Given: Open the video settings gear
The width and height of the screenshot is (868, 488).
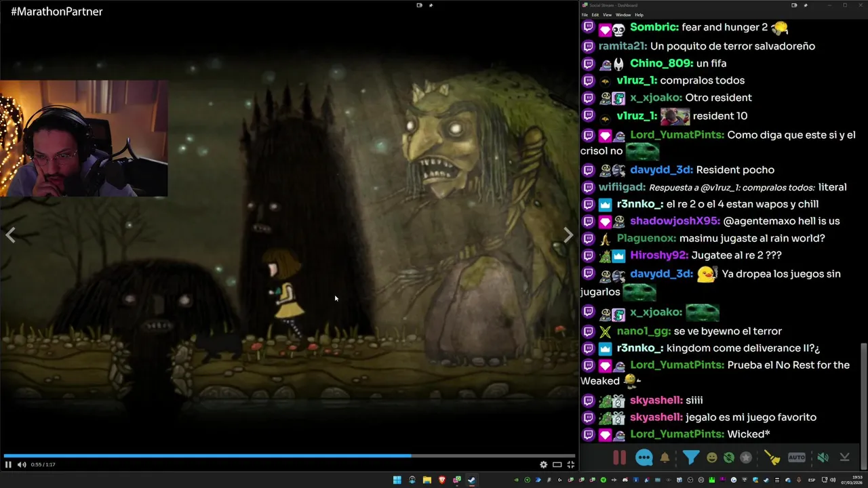Looking at the screenshot, I should point(543,464).
